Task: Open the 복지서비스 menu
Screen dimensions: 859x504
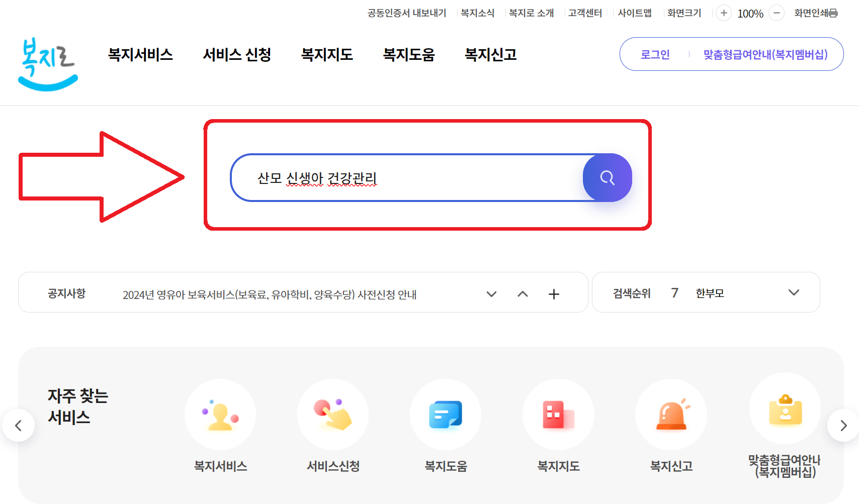Action: pos(141,54)
